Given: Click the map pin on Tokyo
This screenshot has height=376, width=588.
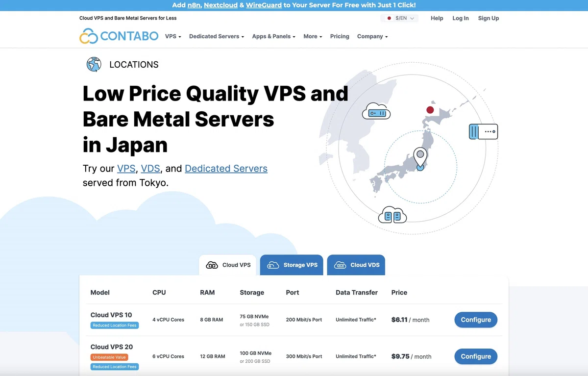Looking at the screenshot, I should [420, 159].
